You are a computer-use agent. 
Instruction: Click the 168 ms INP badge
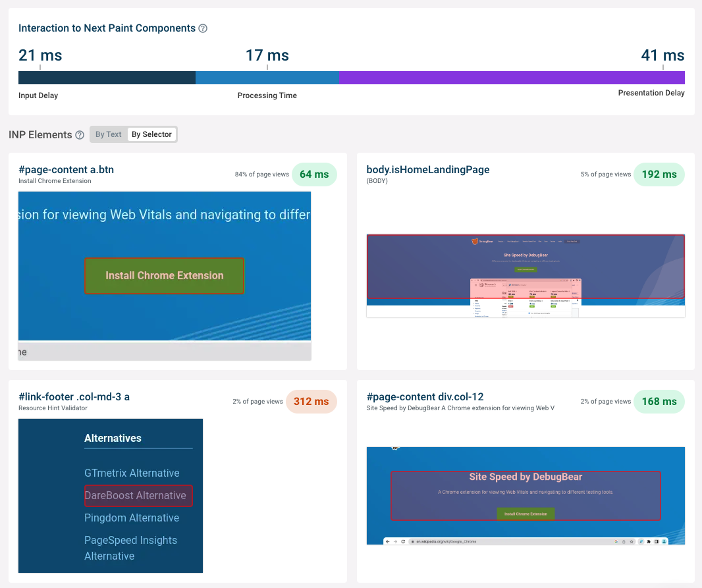pyautogui.click(x=659, y=402)
